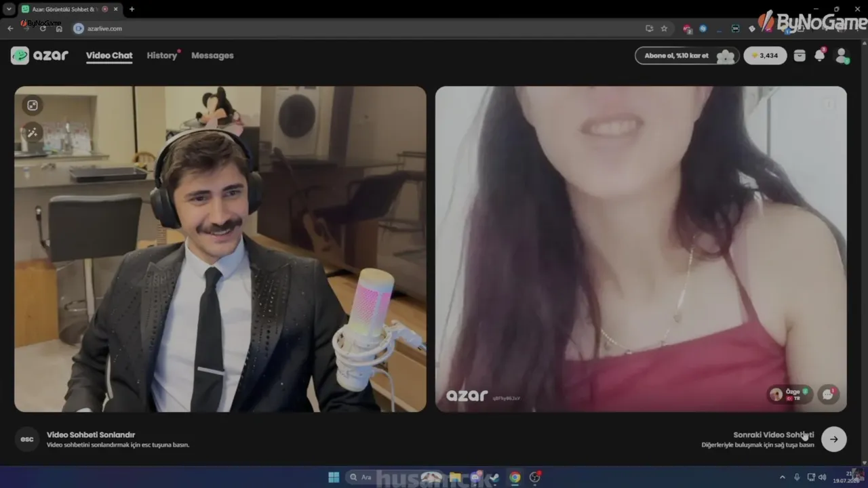Open the History tab
868x488 pixels.
tap(162, 56)
